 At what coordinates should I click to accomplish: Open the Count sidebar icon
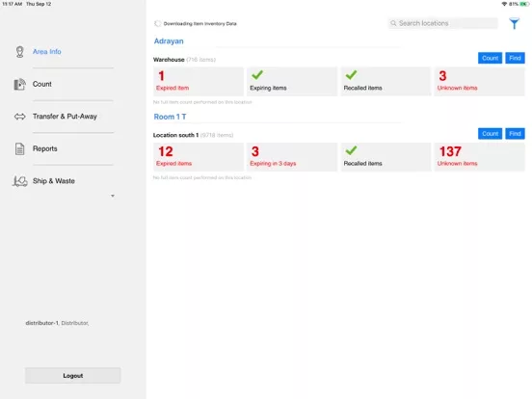click(x=19, y=84)
